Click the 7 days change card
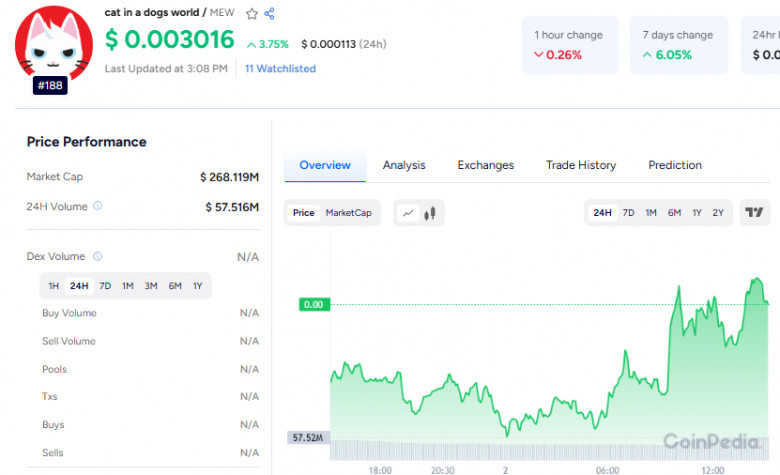780x475 pixels. point(679,45)
